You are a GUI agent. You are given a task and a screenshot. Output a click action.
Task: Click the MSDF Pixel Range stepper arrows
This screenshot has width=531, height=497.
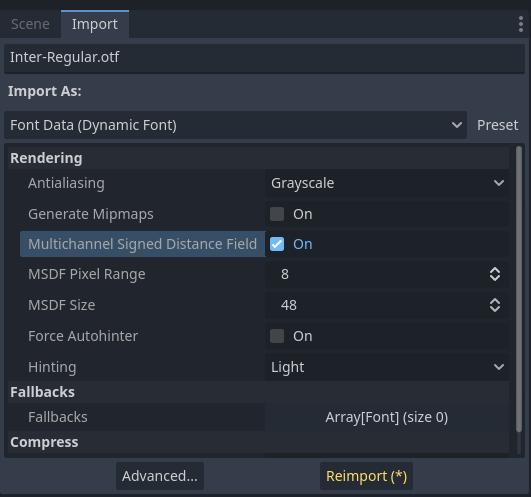pyautogui.click(x=495, y=274)
